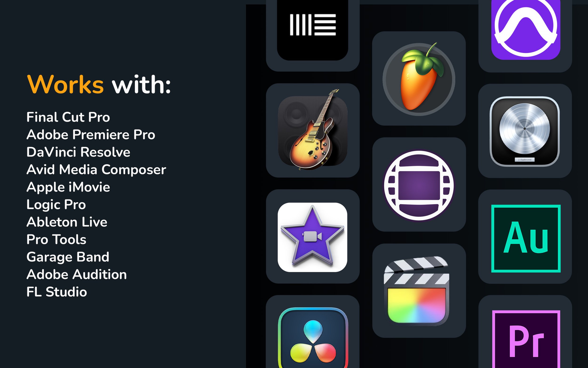Select the DaVinci Resolve icon
This screenshot has width=588, height=368.
click(x=313, y=338)
